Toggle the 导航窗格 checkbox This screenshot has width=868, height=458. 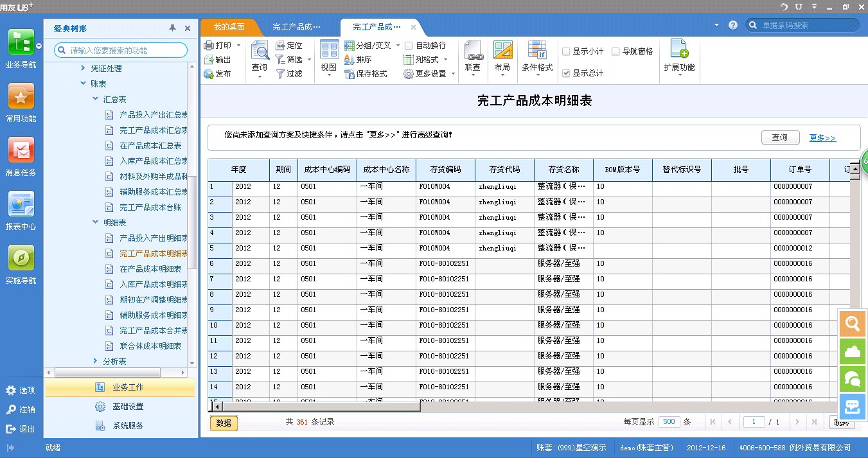616,51
